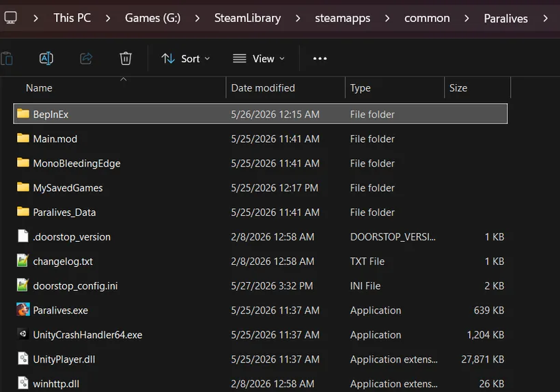Click TXT File type cell

(x=367, y=262)
